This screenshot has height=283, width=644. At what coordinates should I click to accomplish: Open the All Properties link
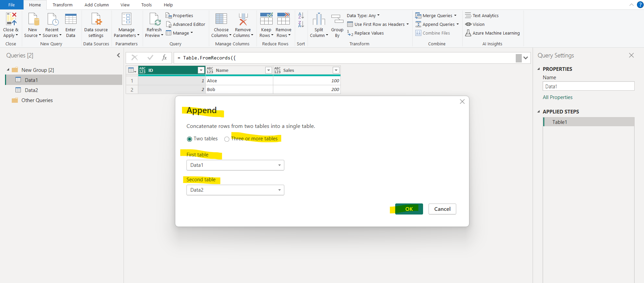pyautogui.click(x=557, y=97)
